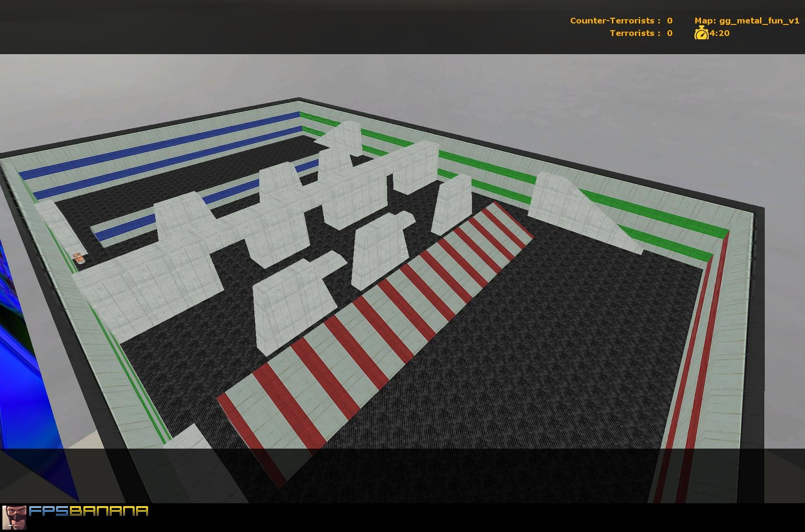Select the Terrorists score label
Image resolution: width=805 pixels, height=532 pixels.
635,33
